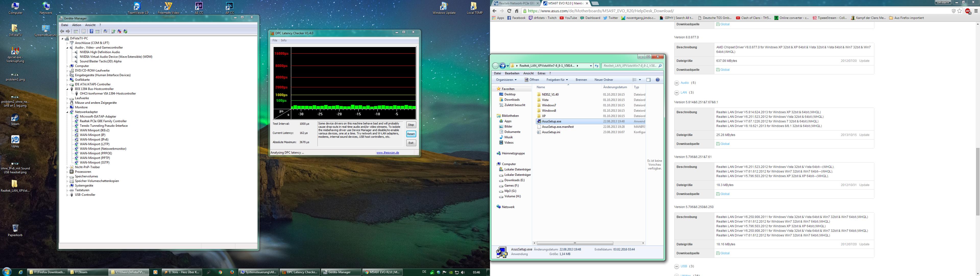Toggle the Explorer preview pane icon
This screenshot has width=980, height=276.
coord(648,79)
